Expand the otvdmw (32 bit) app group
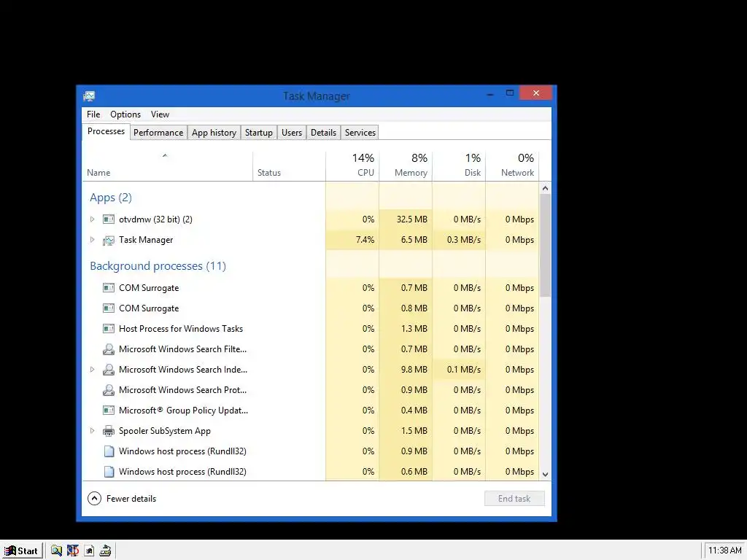This screenshot has height=560, width=747. click(x=93, y=219)
